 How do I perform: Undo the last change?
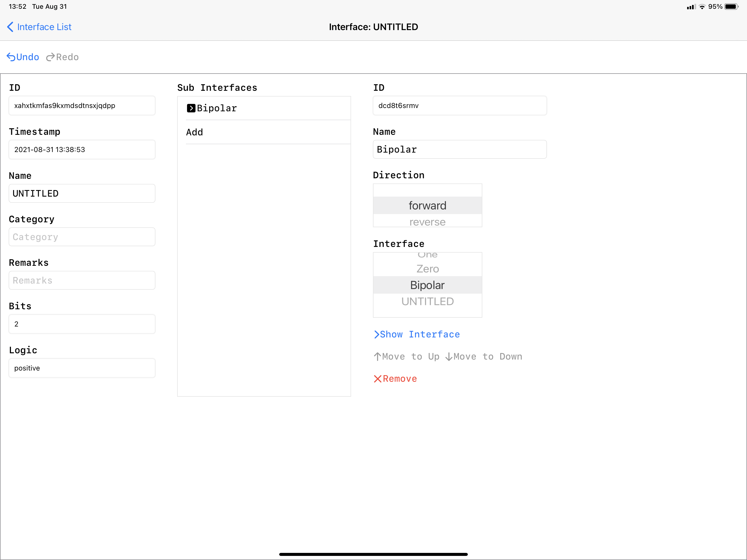[23, 57]
